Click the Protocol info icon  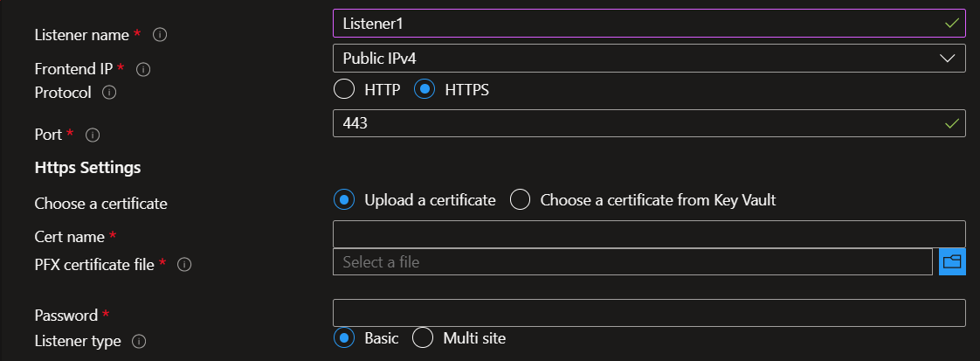[x=109, y=93]
